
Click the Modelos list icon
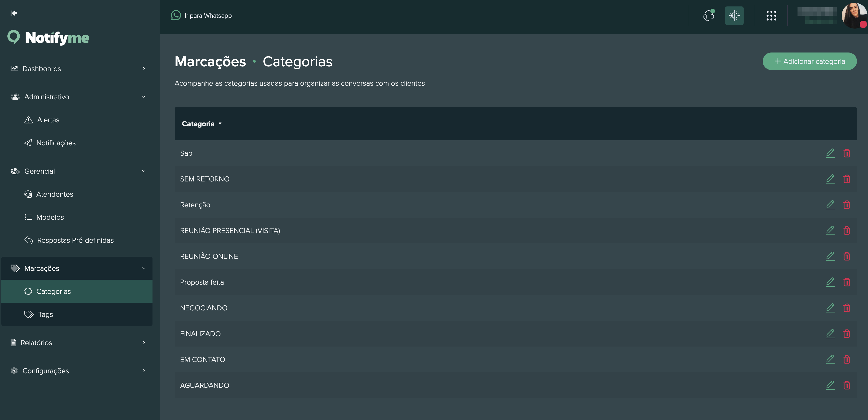tap(28, 217)
